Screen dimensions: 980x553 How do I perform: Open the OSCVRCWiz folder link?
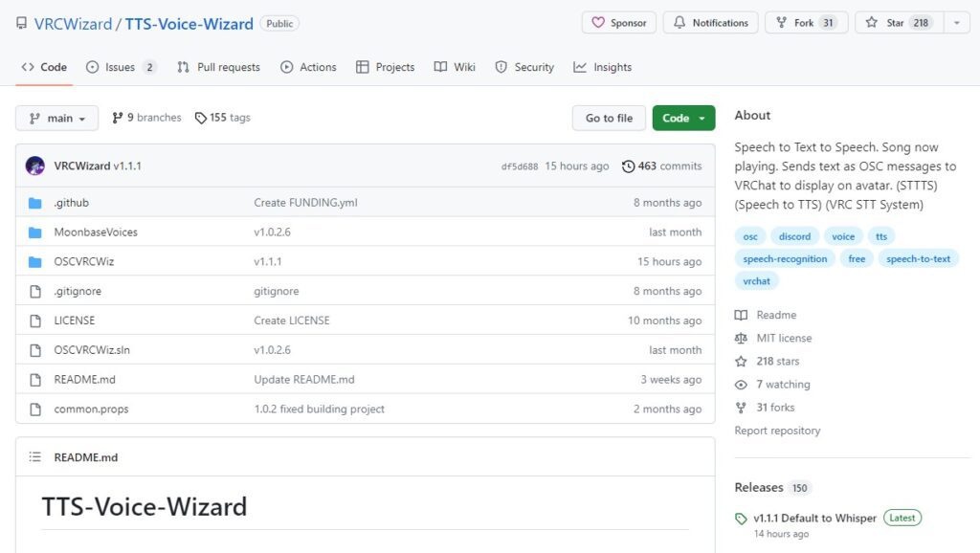pyautogui.click(x=84, y=262)
